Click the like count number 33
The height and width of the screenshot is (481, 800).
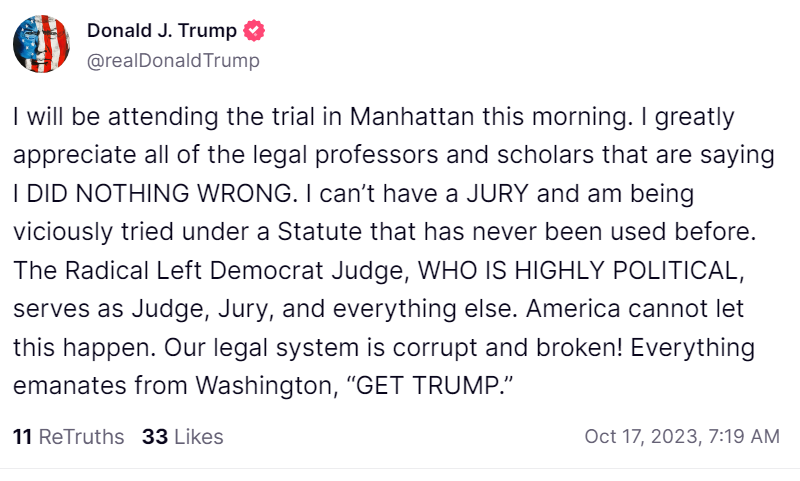(x=154, y=437)
